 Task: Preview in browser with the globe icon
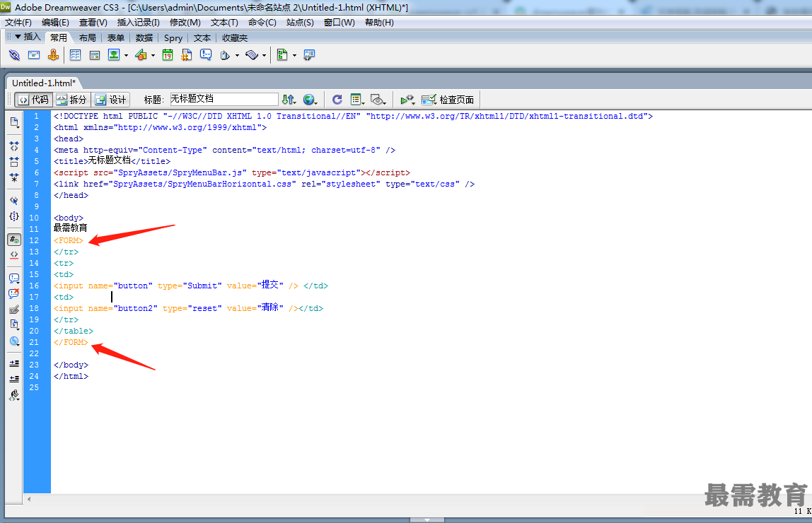[310, 100]
